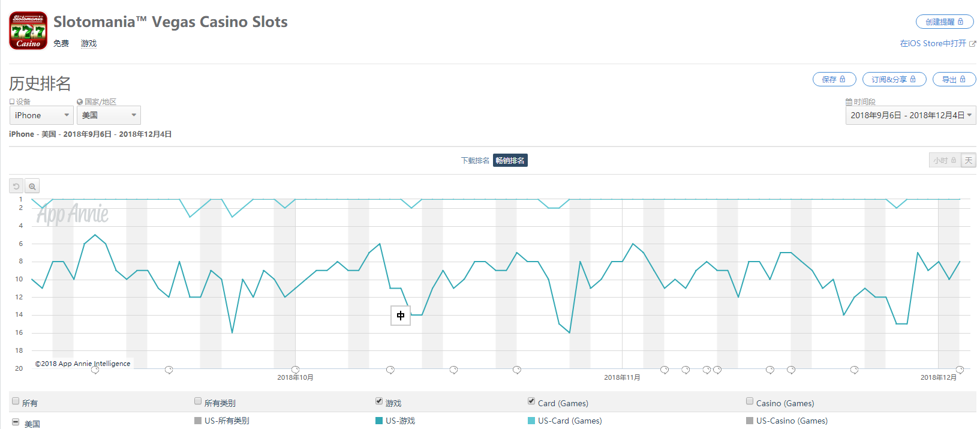
Task: Click US-Card (Games) legend color swatch
Action: point(531,421)
